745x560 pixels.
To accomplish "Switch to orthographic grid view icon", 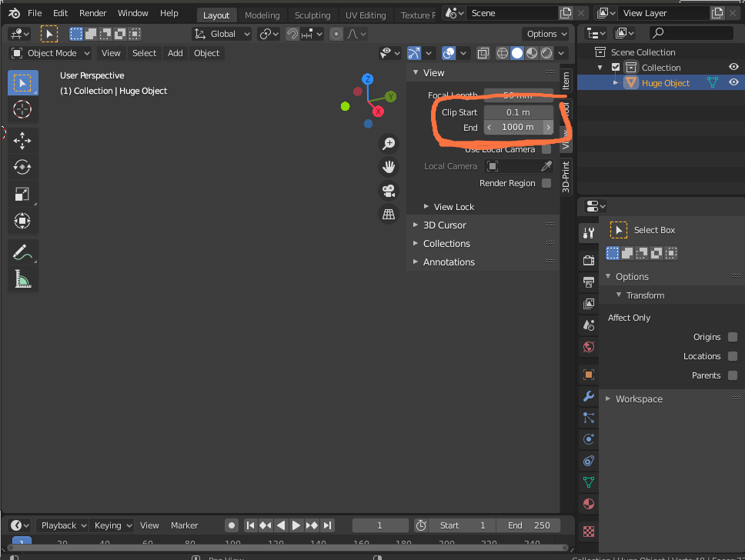I will coord(389,214).
